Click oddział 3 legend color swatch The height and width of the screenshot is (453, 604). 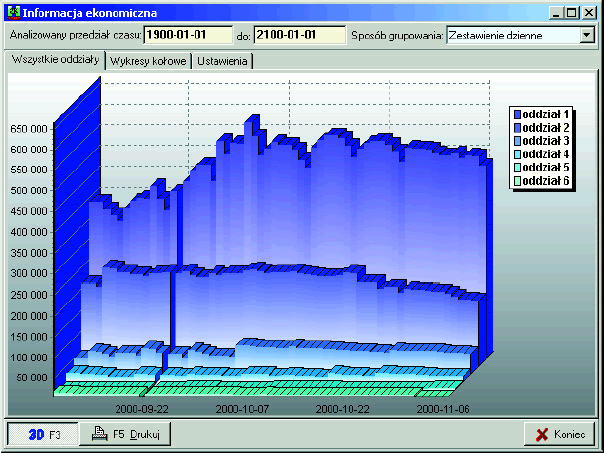coord(516,141)
